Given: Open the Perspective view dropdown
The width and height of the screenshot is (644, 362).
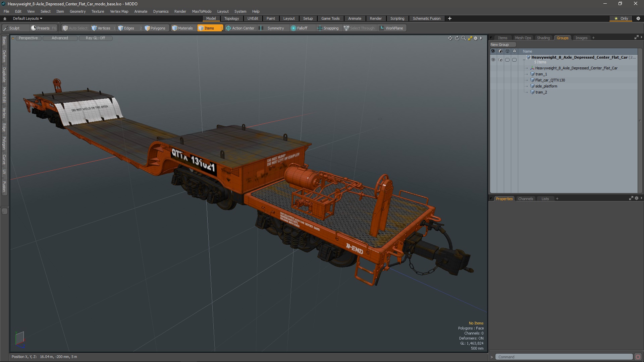Looking at the screenshot, I should 28,38.
